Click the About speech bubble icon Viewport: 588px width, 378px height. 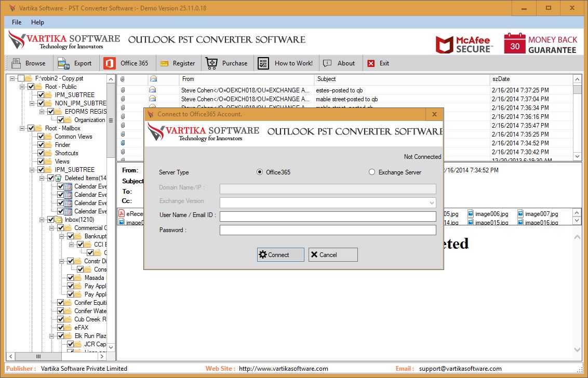coord(327,63)
